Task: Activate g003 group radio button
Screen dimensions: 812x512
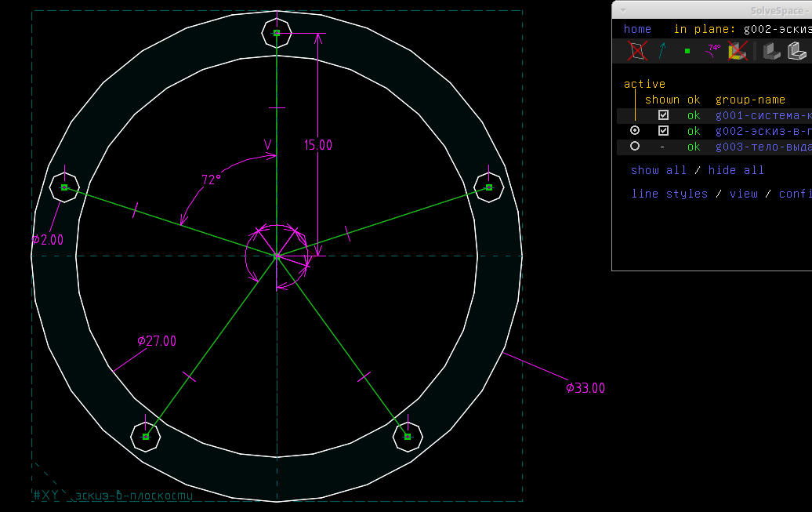Action: [635, 146]
